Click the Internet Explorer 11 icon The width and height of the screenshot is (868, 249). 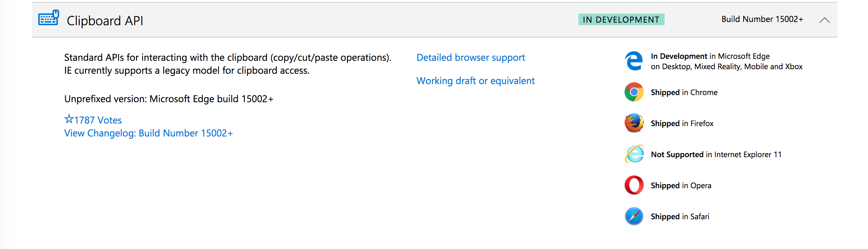[634, 154]
